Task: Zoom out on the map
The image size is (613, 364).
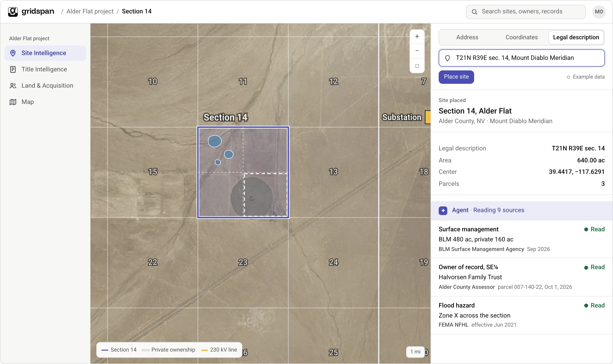Action: pos(417,51)
